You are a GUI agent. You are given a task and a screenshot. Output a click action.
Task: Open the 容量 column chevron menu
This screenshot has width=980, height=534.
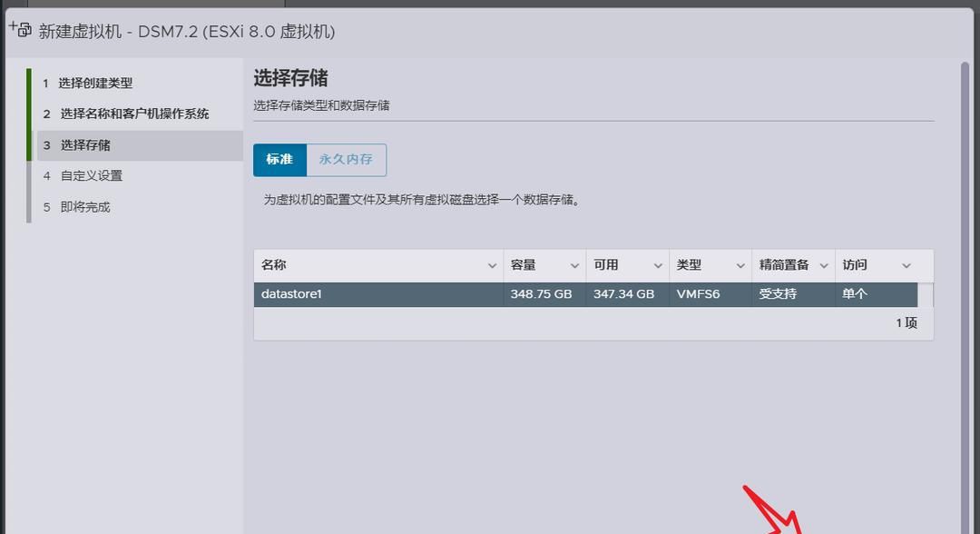(574, 266)
